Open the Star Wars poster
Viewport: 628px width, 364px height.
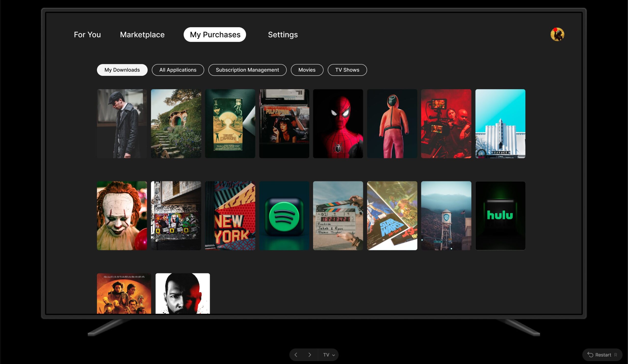tap(392, 216)
